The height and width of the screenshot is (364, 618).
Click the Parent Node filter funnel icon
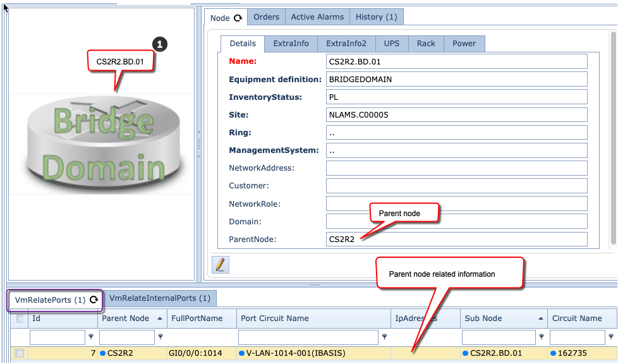161,337
